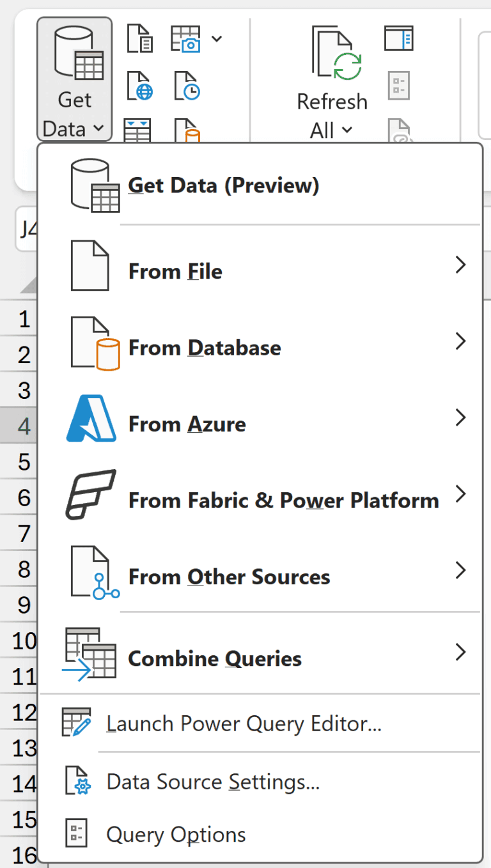Image resolution: width=491 pixels, height=868 pixels.
Task: Expand the Refresh All dropdown arrow
Action: click(347, 130)
